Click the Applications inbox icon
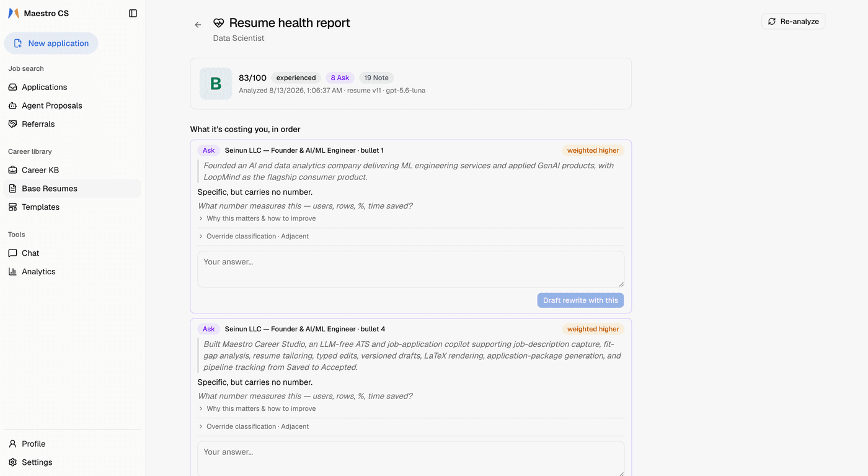 point(12,88)
